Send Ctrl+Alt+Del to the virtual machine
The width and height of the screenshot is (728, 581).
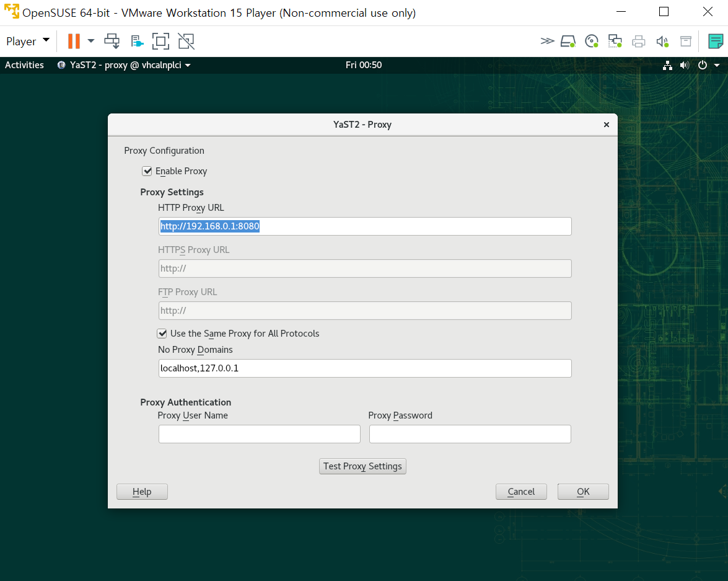pos(112,42)
